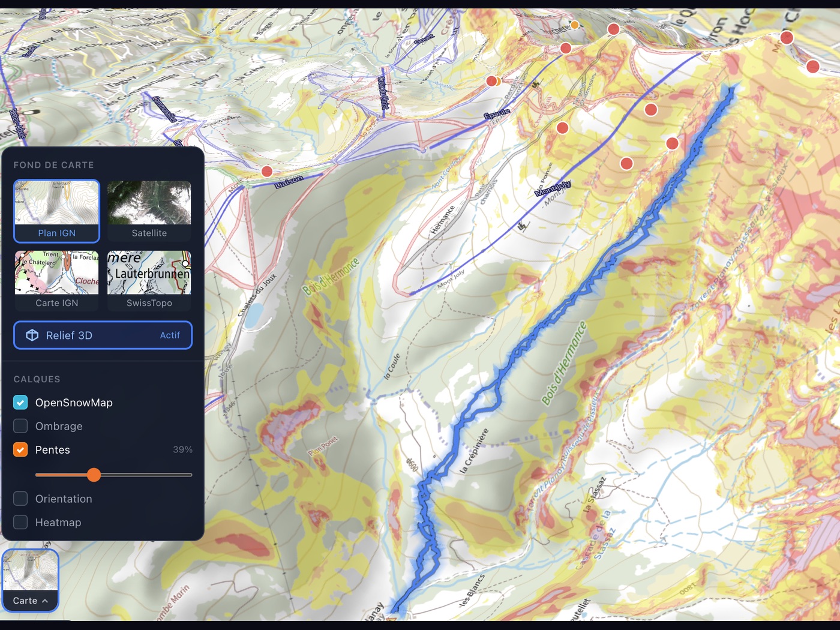Viewport: 840px width, 630px height.
Task: Enable the Orientation layer
Action: coord(20,498)
